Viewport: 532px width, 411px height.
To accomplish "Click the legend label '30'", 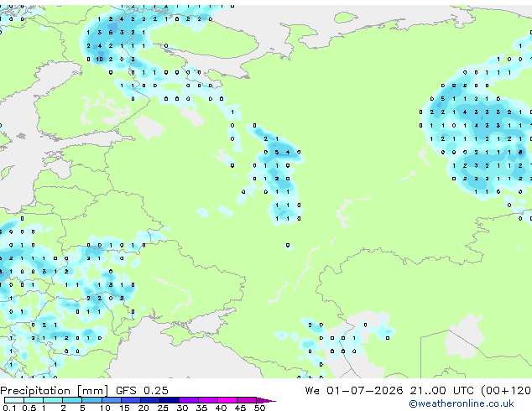I will click(x=182, y=408).
